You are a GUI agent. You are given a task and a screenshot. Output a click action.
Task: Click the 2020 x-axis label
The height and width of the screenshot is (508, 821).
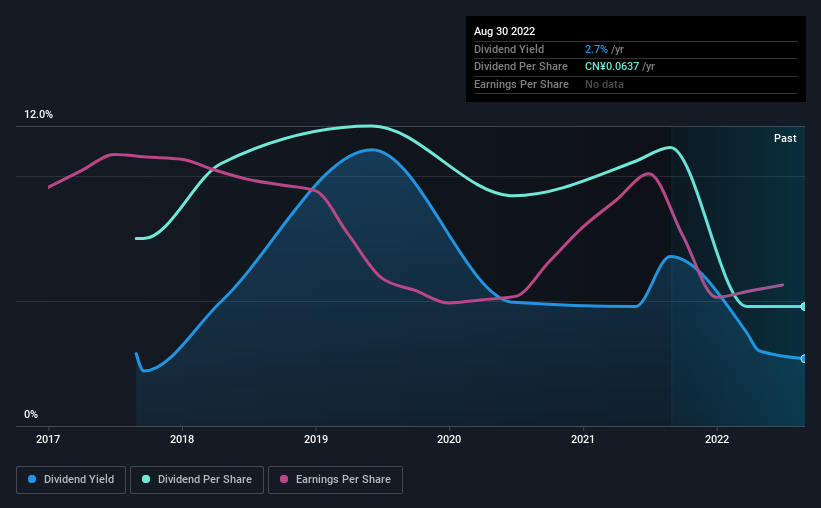point(449,439)
